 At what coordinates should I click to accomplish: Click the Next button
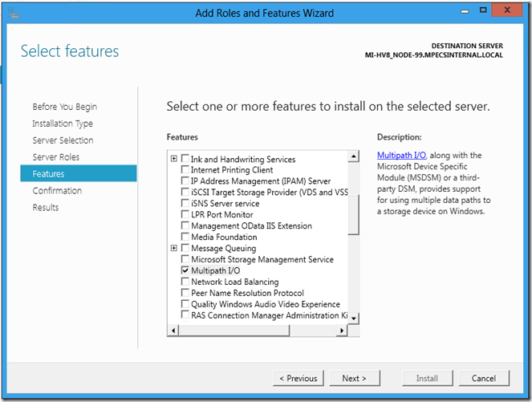[354, 378]
